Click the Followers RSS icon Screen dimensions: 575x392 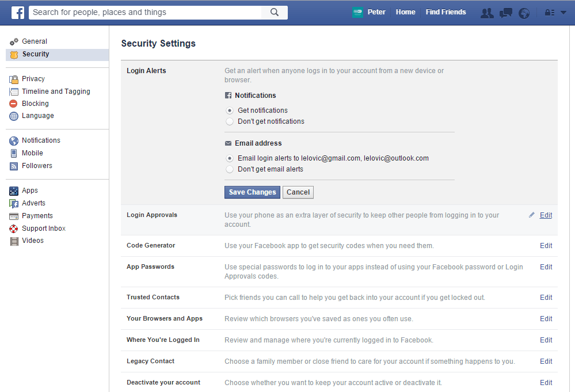[x=14, y=166]
